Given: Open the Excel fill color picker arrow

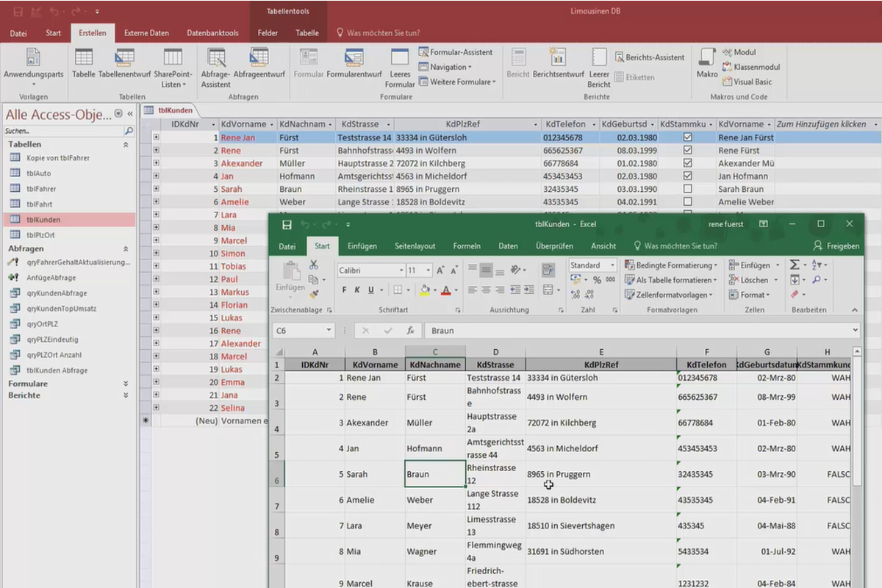Looking at the screenshot, I should coord(434,290).
